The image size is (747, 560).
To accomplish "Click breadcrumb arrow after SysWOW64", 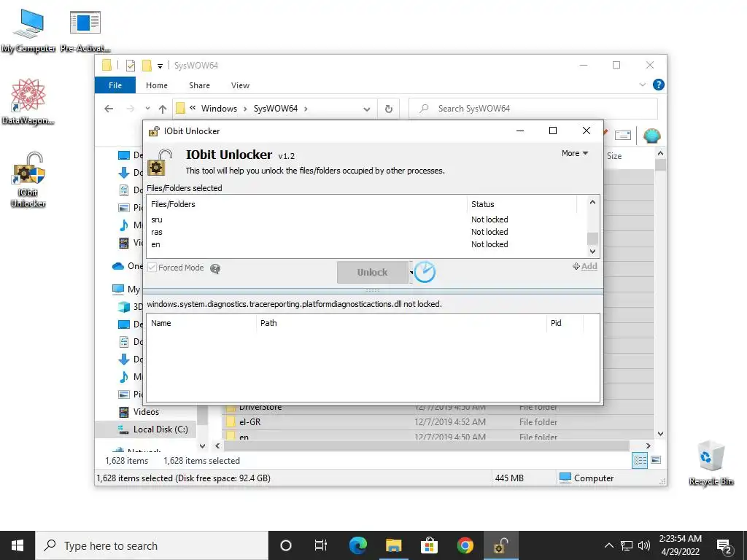I will pos(306,109).
